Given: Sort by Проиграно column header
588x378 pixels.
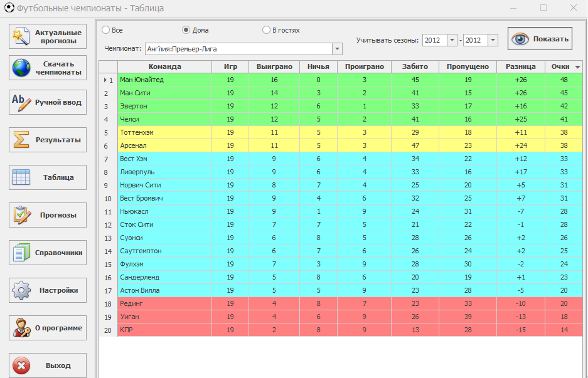Looking at the screenshot, I should click(x=364, y=66).
